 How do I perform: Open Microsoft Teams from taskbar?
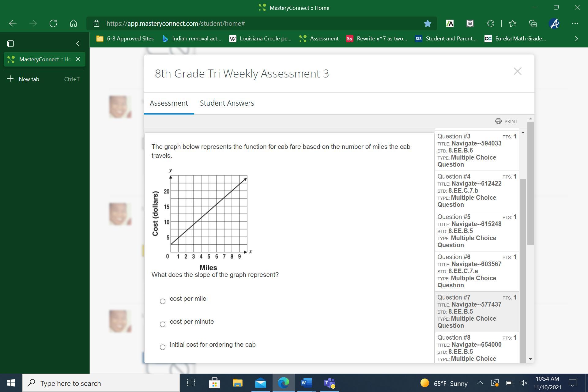(x=329, y=383)
